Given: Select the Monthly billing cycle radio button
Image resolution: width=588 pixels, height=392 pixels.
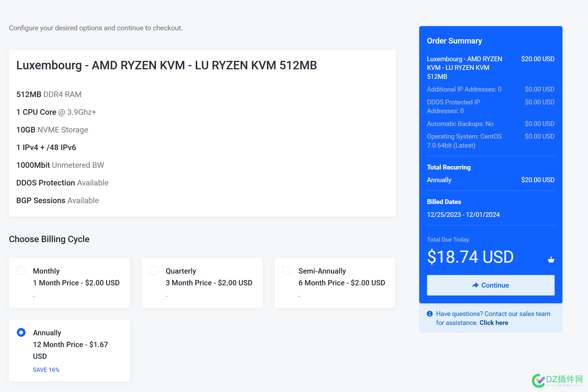Looking at the screenshot, I should [x=21, y=271].
